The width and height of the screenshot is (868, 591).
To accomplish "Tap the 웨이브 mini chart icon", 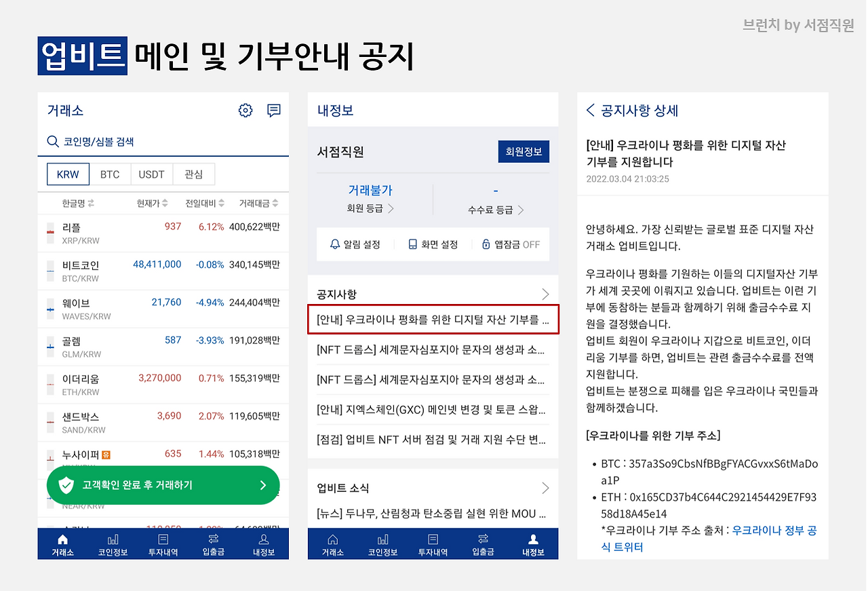I will point(50,309).
